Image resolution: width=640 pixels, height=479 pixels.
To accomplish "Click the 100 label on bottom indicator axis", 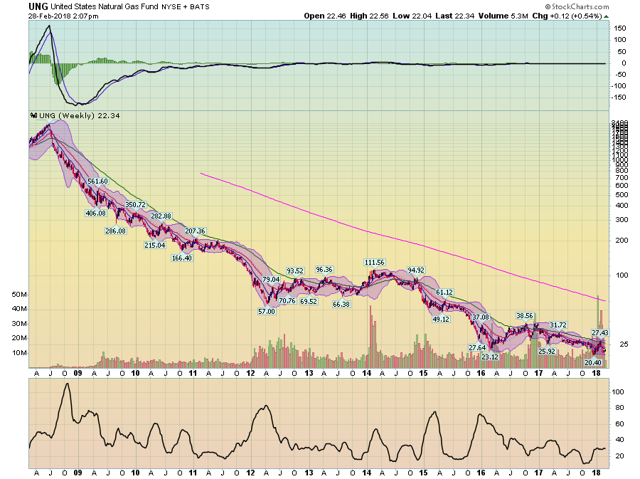I will click(618, 392).
